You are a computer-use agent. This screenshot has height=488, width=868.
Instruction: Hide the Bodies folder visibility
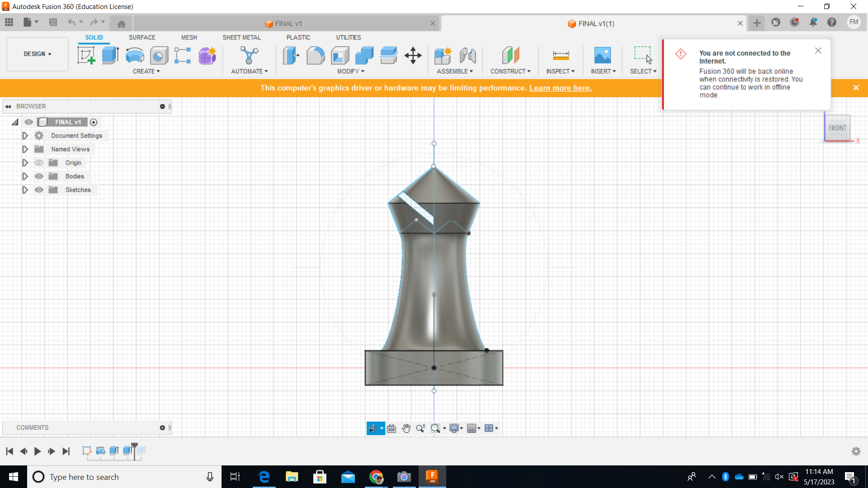(39, 176)
